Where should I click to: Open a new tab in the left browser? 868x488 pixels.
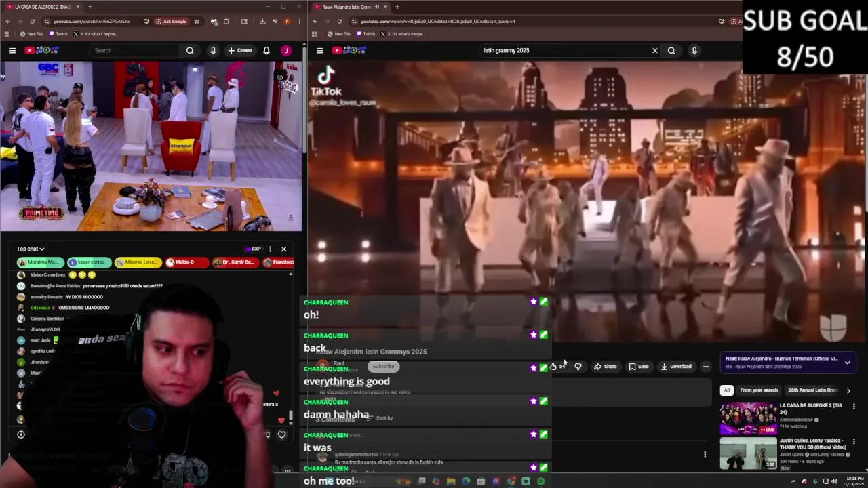[x=90, y=7]
